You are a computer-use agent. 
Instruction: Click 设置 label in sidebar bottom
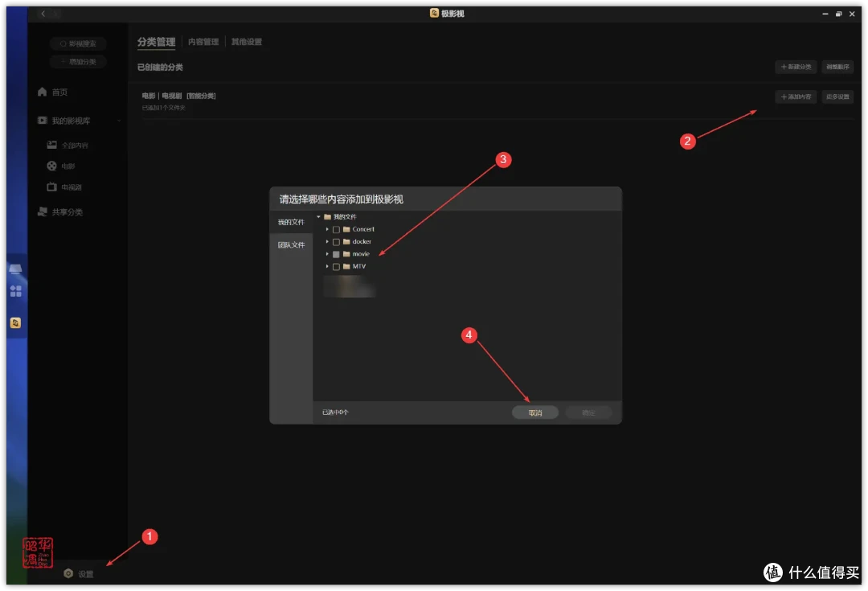(x=86, y=574)
